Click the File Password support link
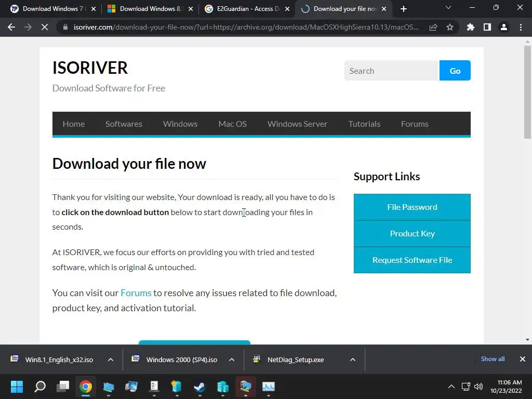 412,207
